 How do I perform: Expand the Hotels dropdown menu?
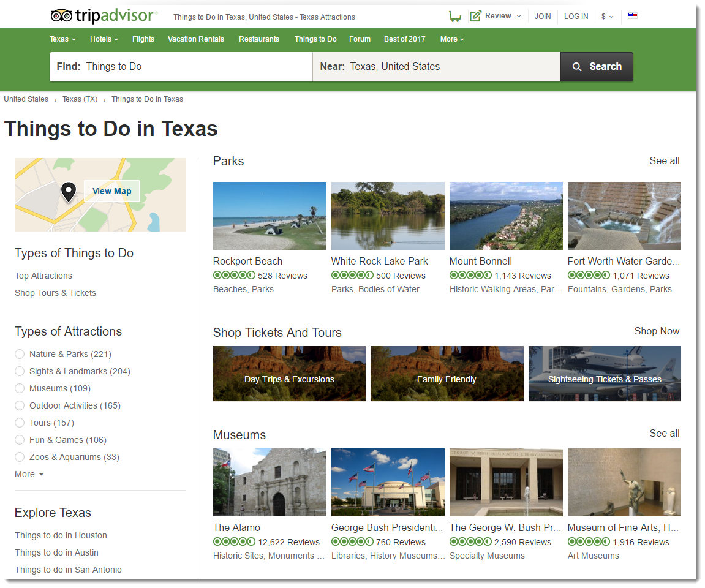point(104,39)
